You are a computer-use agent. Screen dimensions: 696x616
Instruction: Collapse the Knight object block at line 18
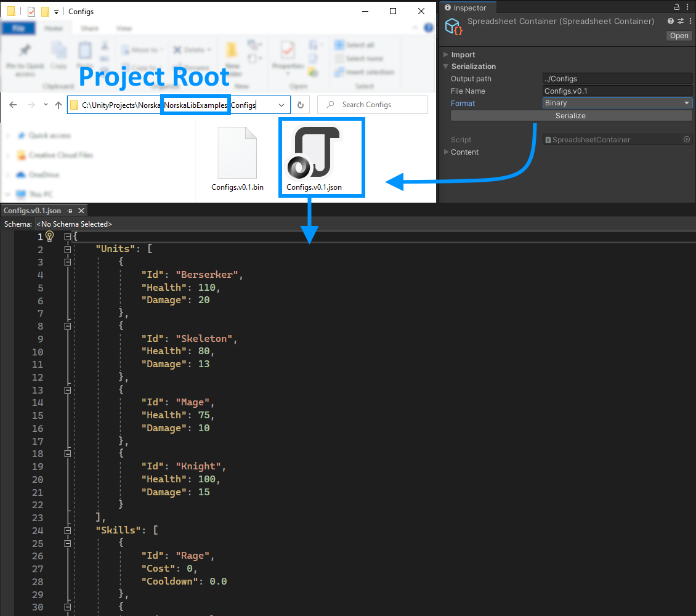click(68, 454)
